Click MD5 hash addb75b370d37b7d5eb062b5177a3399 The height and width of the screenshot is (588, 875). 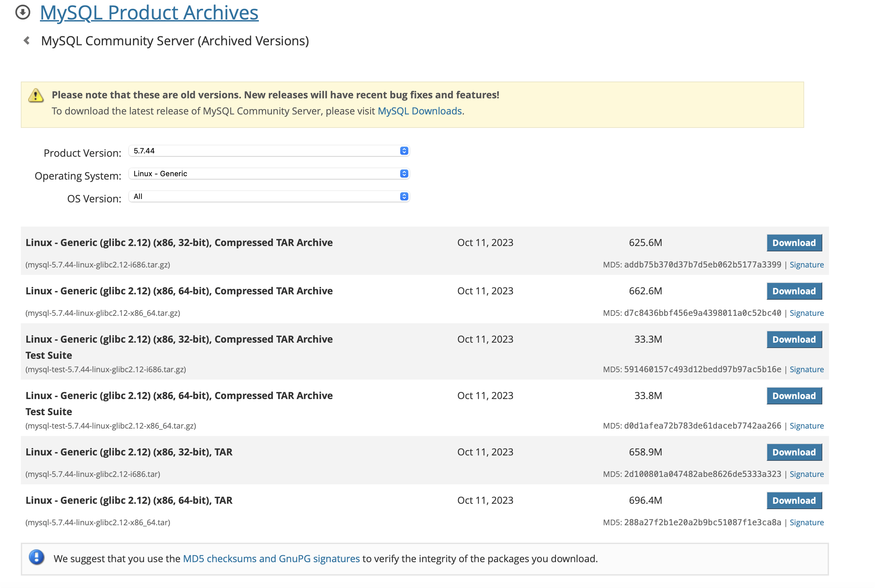[702, 265]
